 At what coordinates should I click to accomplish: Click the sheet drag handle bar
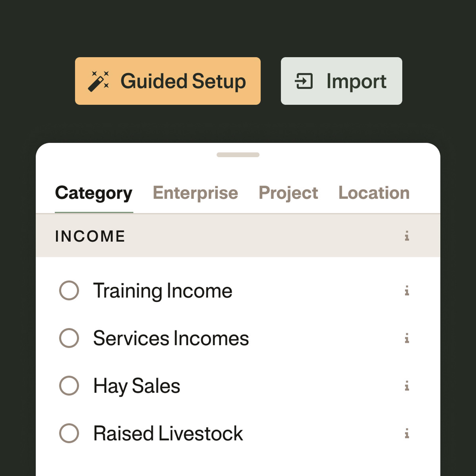coord(238,155)
